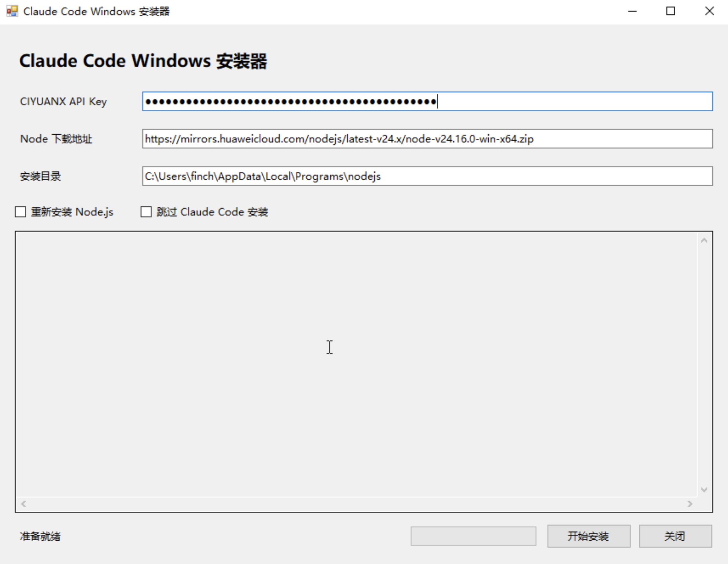
Task: Click the log scrollbar down arrow
Action: coord(704,490)
